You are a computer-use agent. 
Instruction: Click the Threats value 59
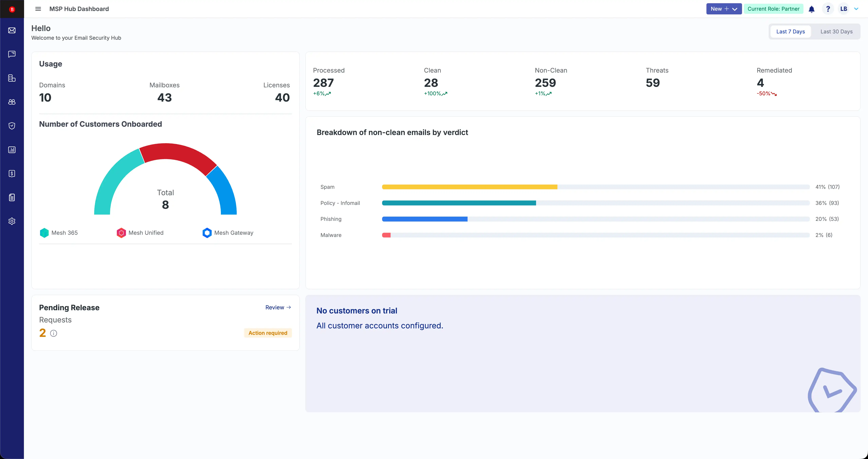653,83
